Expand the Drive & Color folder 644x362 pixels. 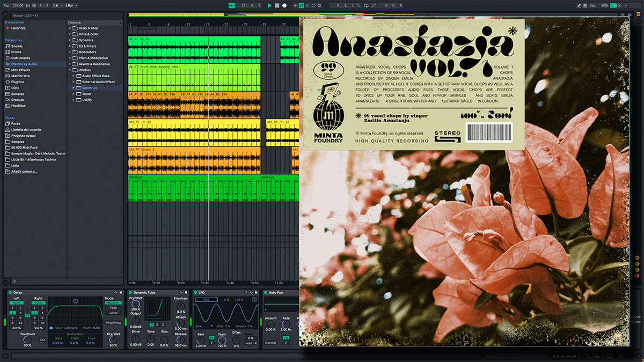click(x=70, y=34)
